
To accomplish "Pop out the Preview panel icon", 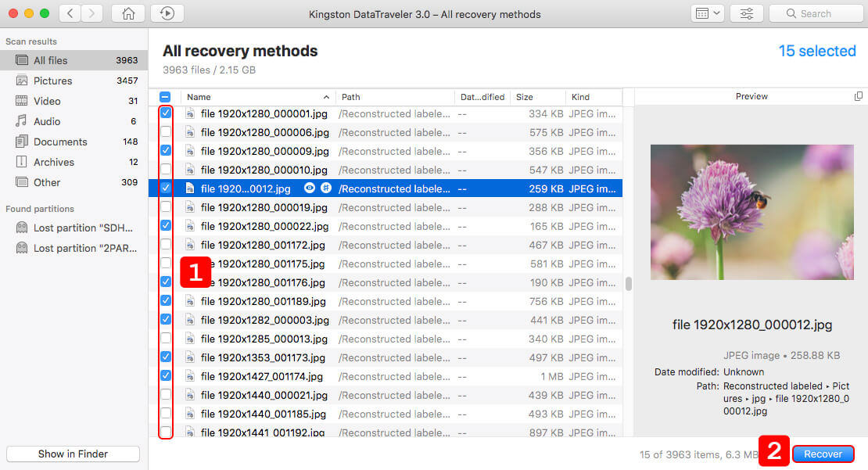I will [x=858, y=96].
